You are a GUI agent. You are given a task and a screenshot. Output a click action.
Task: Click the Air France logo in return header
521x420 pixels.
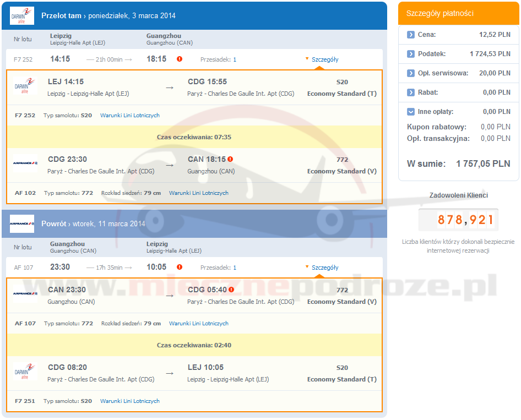[22, 224]
